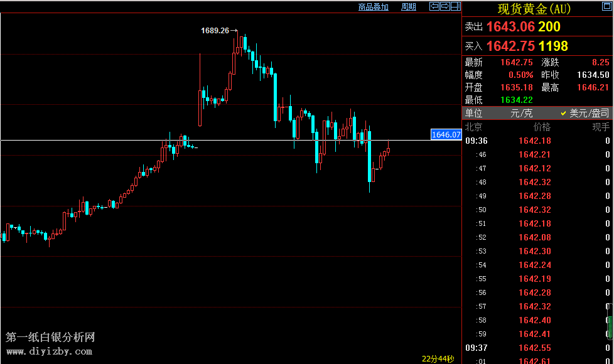Click the right arrow chart navigation icon
Screen dimensions: 614x364
(444, 6)
